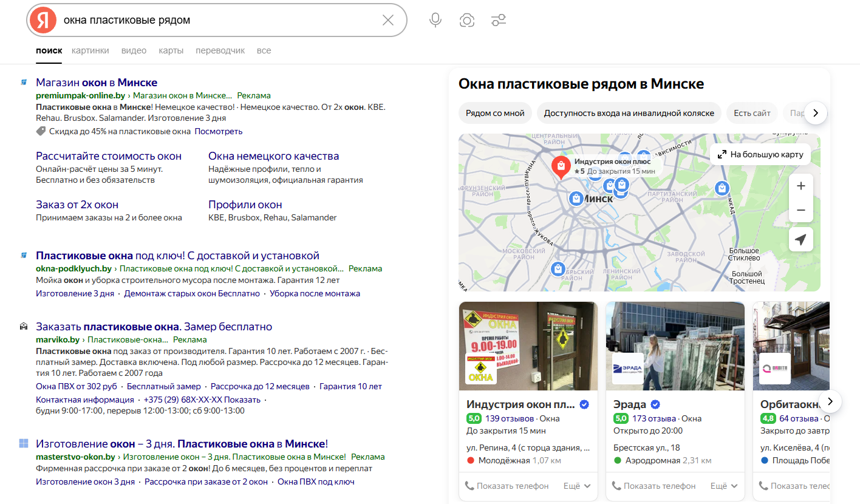860x504 pixels.
Task: Click the discount tag icon
Action: 41,131
